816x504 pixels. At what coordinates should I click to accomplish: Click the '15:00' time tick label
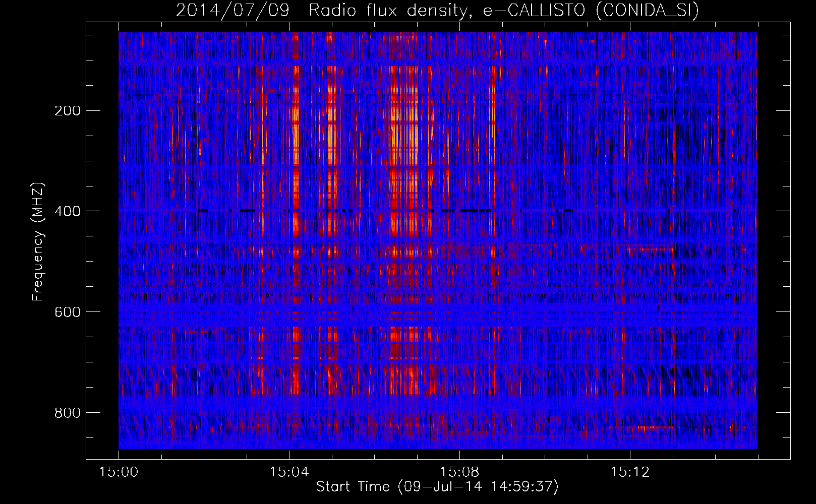[x=119, y=472]
